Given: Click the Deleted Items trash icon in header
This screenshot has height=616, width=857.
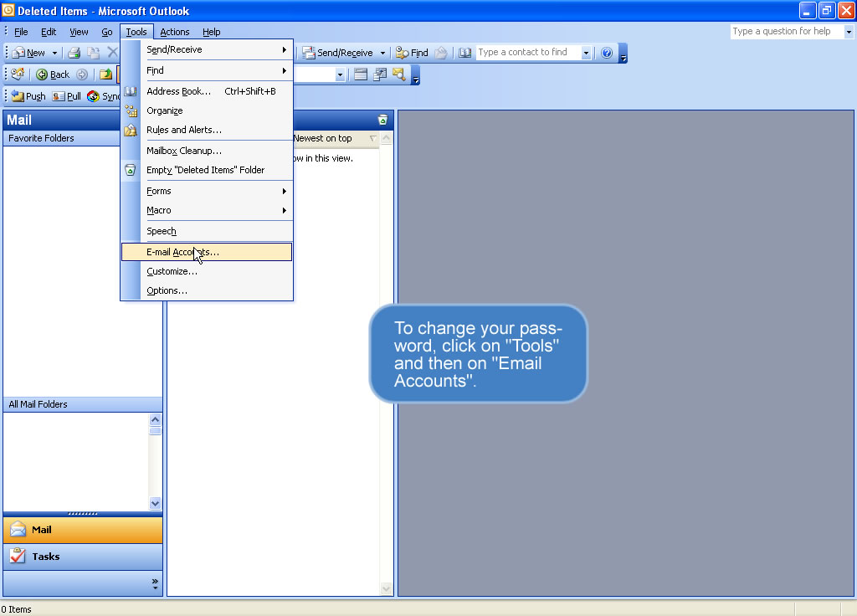Looking at the screenshot, I should [382, 120].
